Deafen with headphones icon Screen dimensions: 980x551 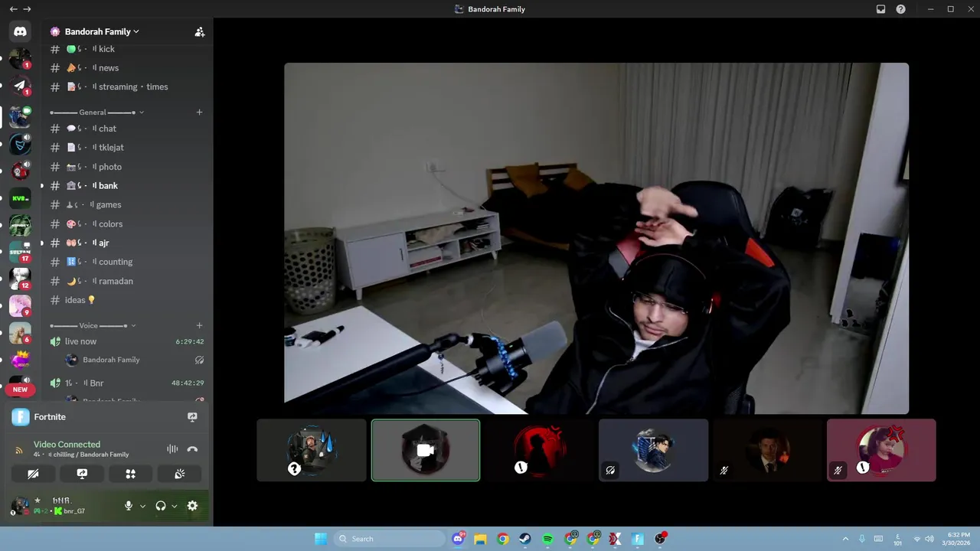tap(161, 506)
